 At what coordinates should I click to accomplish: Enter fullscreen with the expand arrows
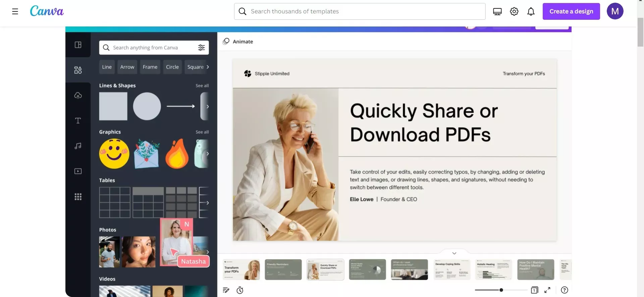click(547, 290)
